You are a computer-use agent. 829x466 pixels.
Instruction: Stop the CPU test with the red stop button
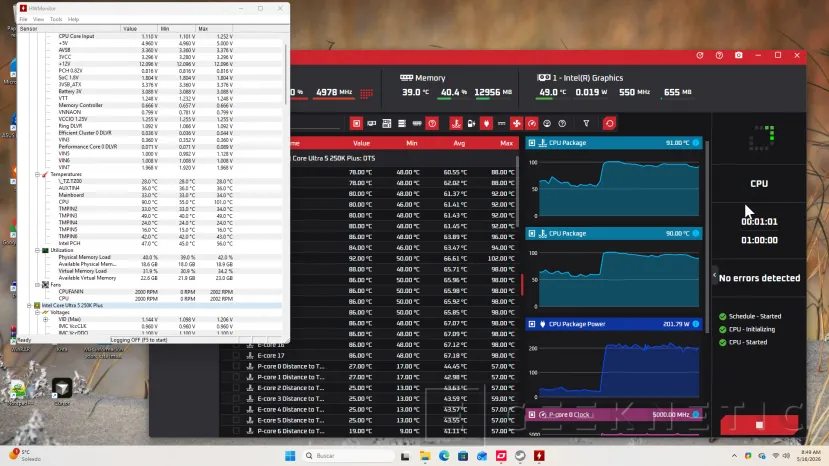coord(759,425)
